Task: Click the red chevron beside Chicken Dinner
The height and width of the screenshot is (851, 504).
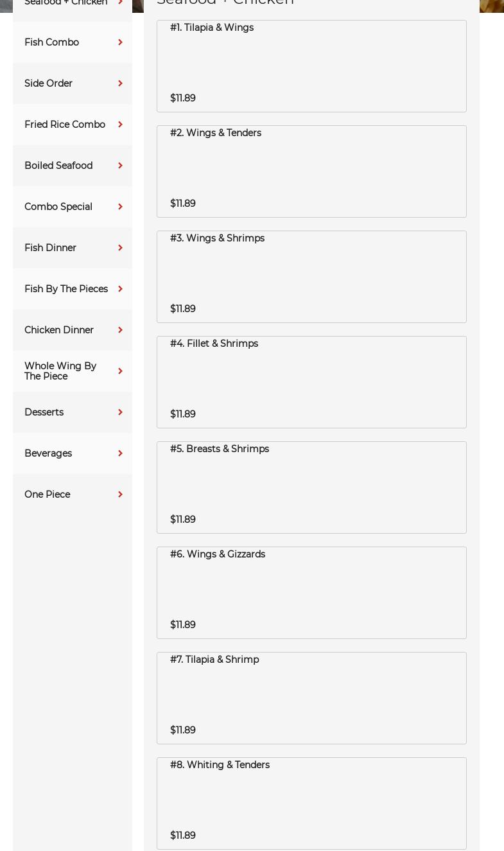Action: tap(120, 330)
